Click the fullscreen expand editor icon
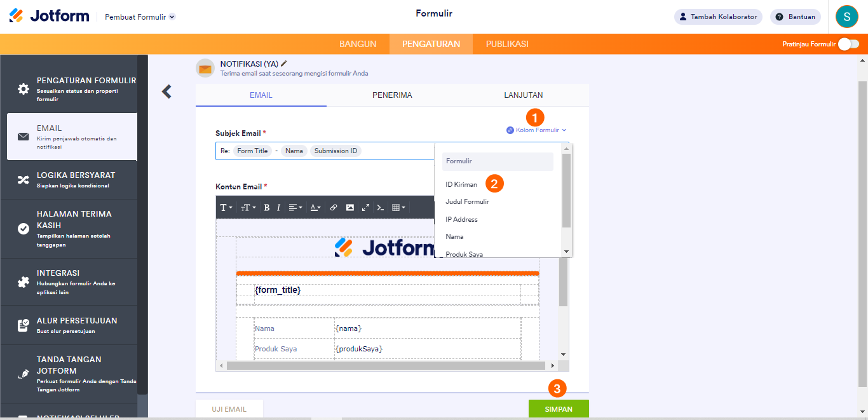The width and height of the screenshot is (868, 420). point(365,207)
